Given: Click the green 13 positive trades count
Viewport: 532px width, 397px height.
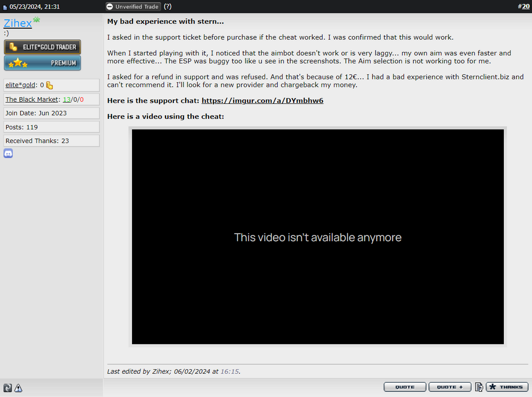Looking at the screenshot, I should [x=67, y=100].
